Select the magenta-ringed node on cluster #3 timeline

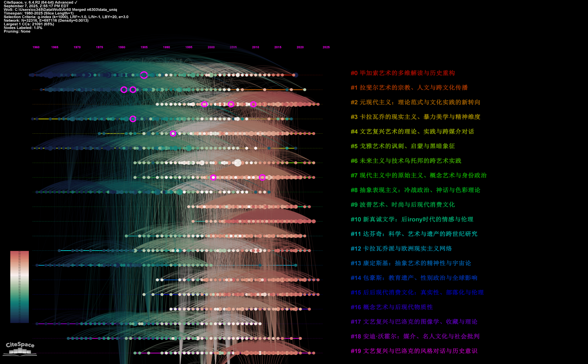coord(133,119)
